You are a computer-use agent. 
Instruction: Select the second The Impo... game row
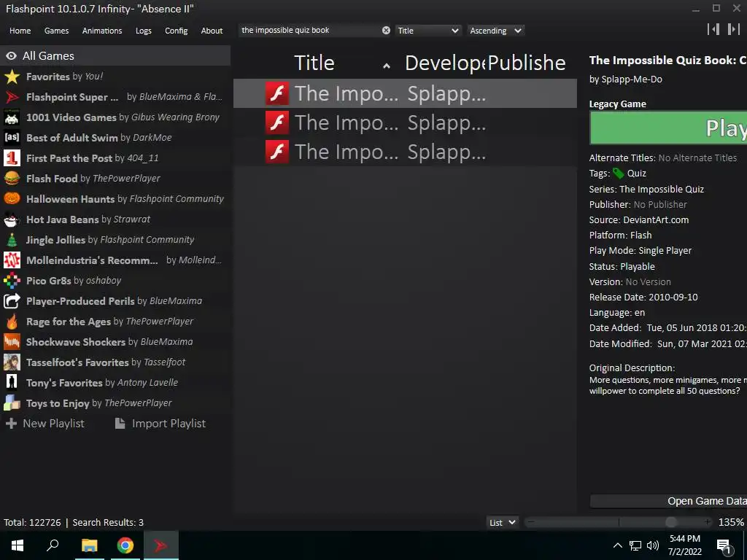point(405,122)
